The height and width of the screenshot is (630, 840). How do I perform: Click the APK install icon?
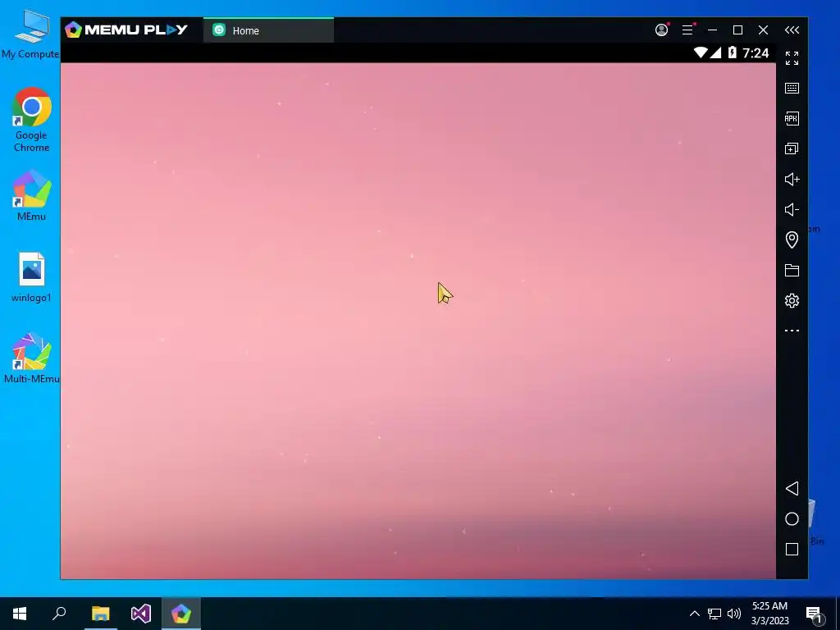click(x=792, y=118)
